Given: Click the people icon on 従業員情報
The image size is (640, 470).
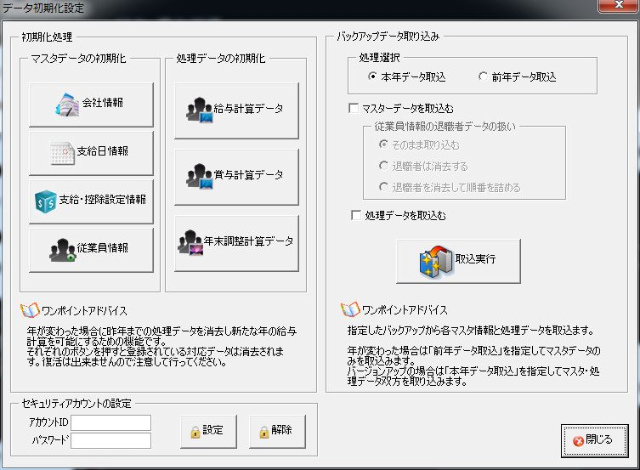Looking at the screenshot, I should 63,250.
